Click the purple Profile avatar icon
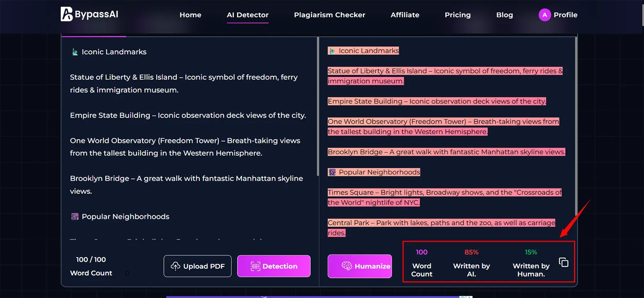This screenshot has width=644, height=298. pos(544,15)
